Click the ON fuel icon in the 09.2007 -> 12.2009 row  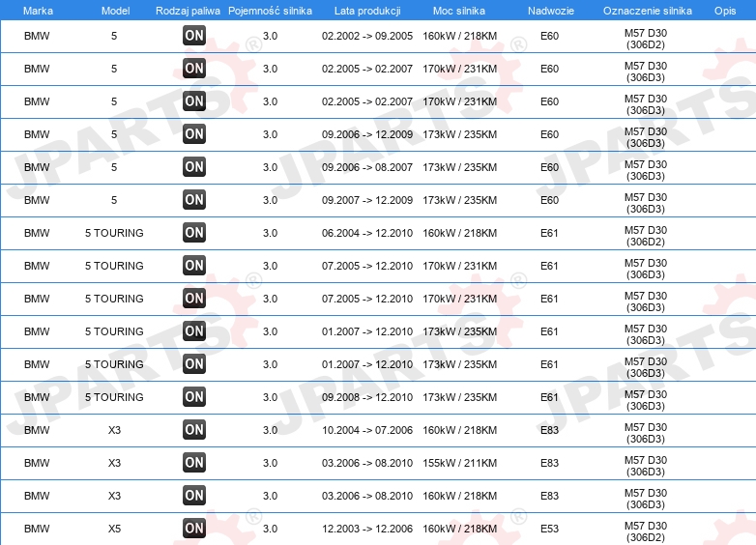194,199
